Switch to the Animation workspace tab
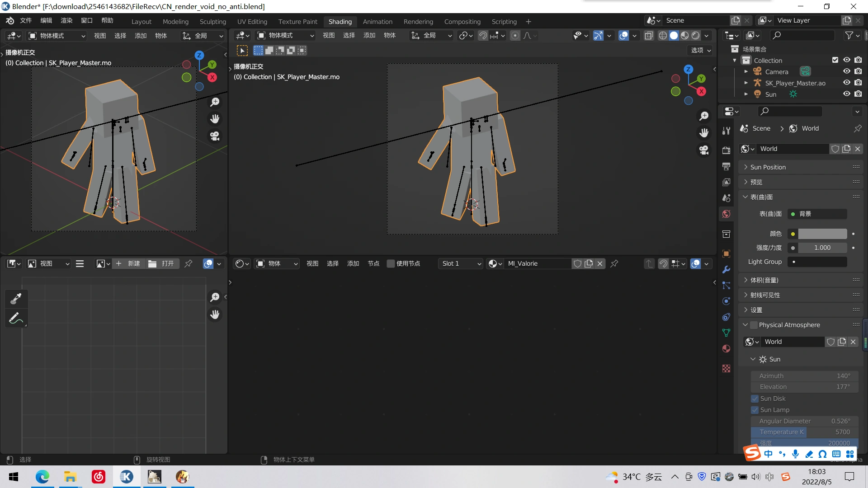868x488 pixels. (377, 22)
